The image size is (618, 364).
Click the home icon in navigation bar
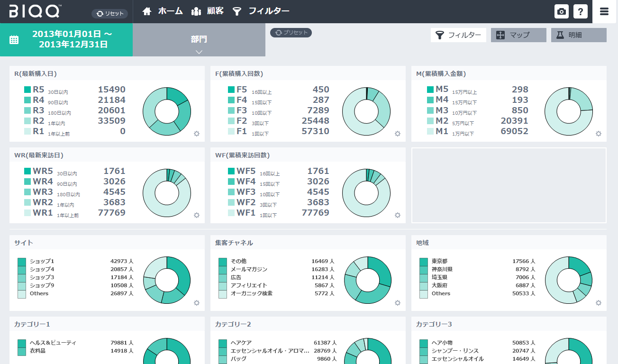pos(147,11)
